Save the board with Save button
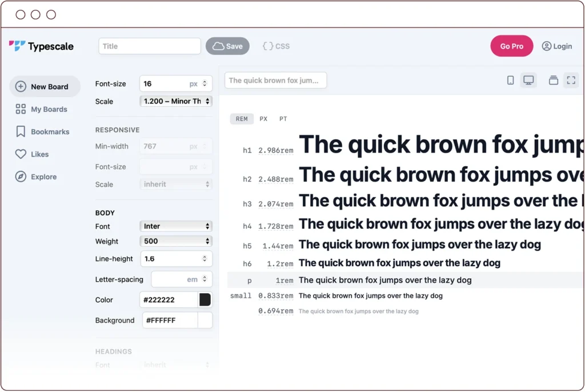585x392 pixels. 227,46
